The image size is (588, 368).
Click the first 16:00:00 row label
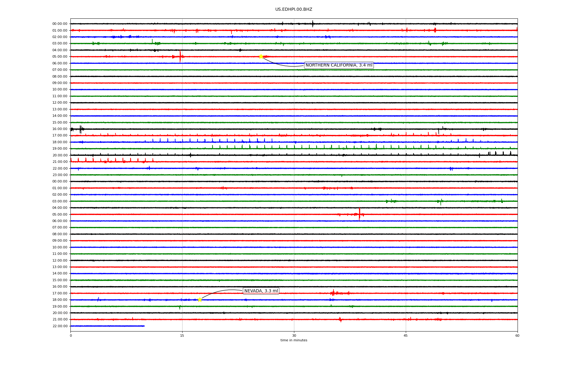[x=60, y=129]
